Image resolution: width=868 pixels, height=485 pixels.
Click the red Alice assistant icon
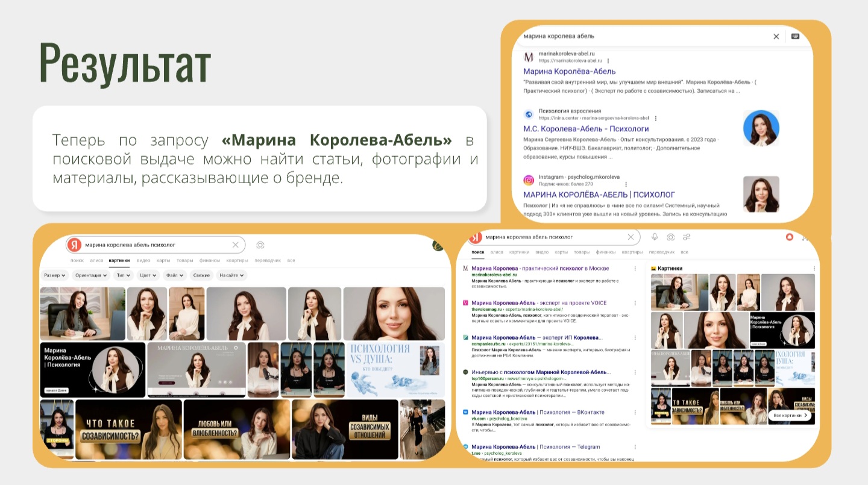pos(789,237)
